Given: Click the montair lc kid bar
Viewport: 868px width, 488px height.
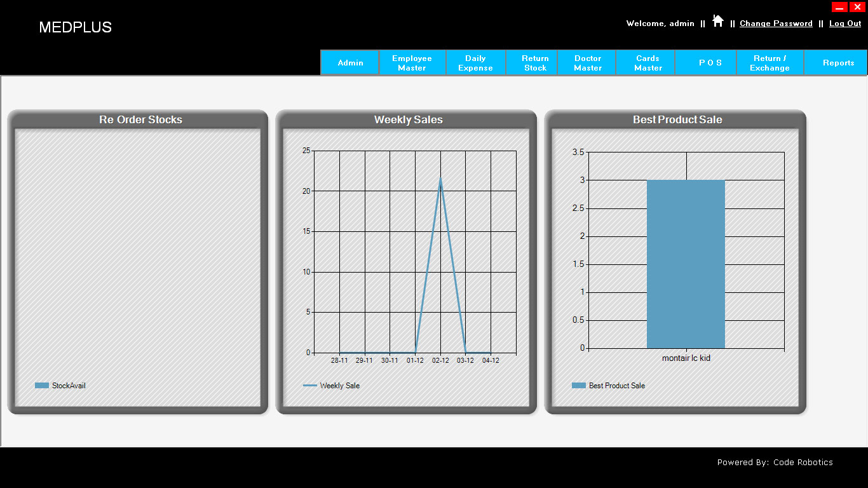Looking at the screenshot, I should tap(686, 264).
